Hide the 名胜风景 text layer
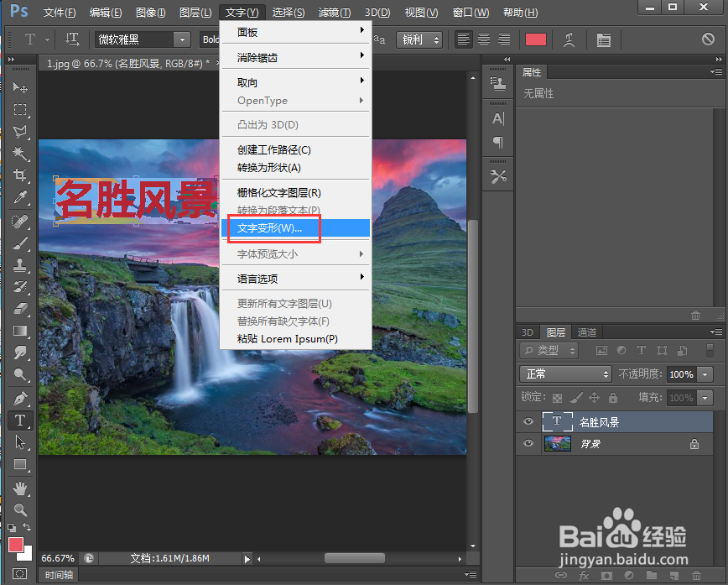728x585 pixels. click(x=528, y=421)
